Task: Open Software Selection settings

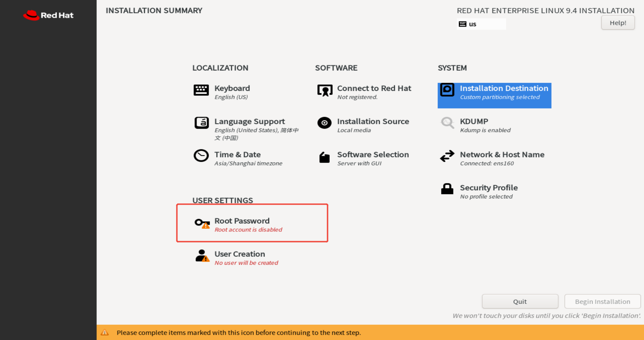Action: (373, 154)
